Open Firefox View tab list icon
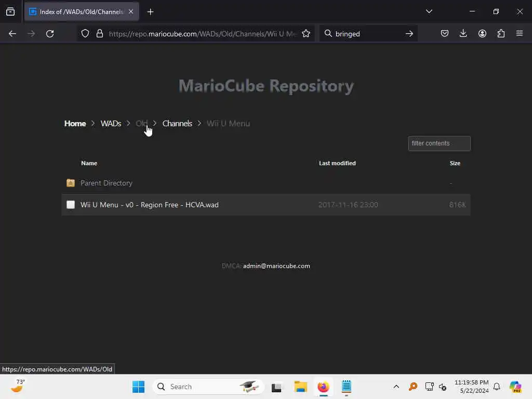Image resolution: width=532 pixels, height=399 pixels. point(10,11)
